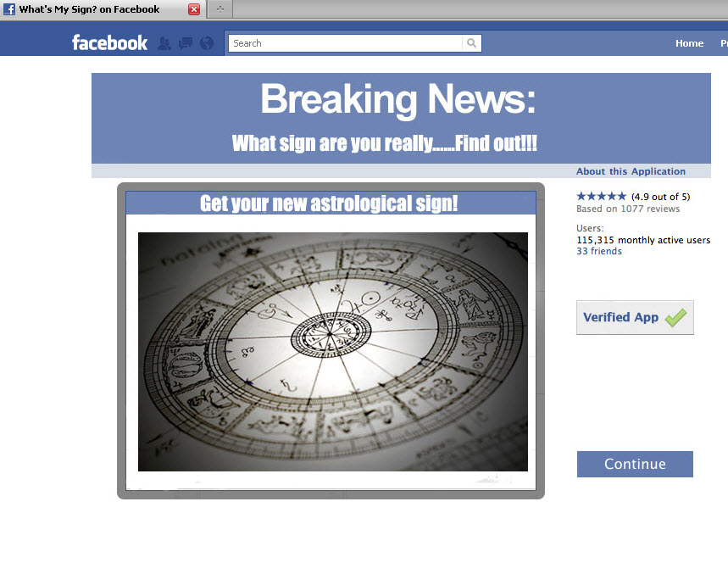Go to Home in the navigation bar
Image resolution: width=728 pixels, height=563 pixels.
(x=689, y=43)
